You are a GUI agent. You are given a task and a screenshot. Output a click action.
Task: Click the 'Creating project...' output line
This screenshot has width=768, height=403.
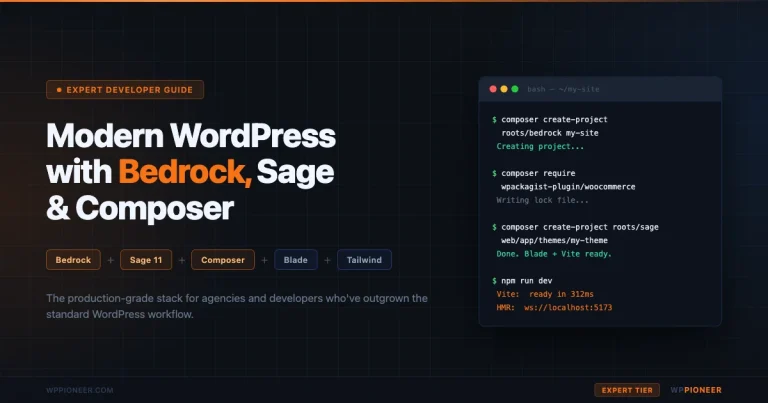540,146
